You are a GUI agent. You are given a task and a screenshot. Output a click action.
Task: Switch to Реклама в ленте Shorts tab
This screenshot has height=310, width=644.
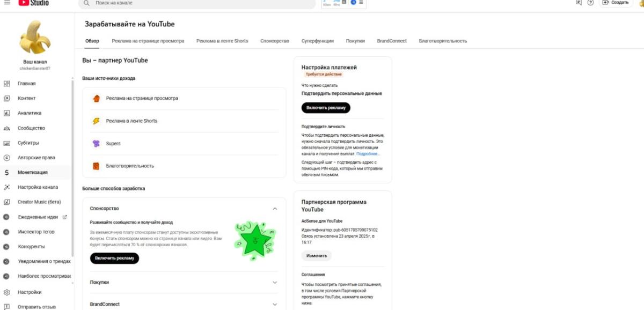[x=222, y=41]
